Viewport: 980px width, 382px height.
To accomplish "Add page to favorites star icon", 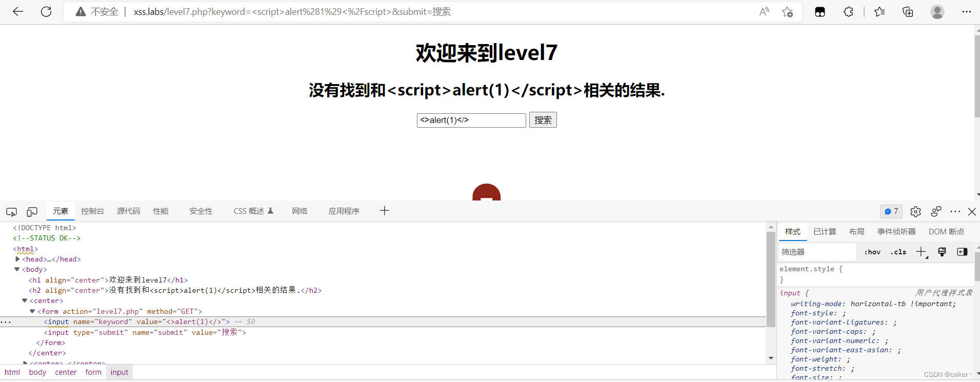I will (x=788, y=12).
